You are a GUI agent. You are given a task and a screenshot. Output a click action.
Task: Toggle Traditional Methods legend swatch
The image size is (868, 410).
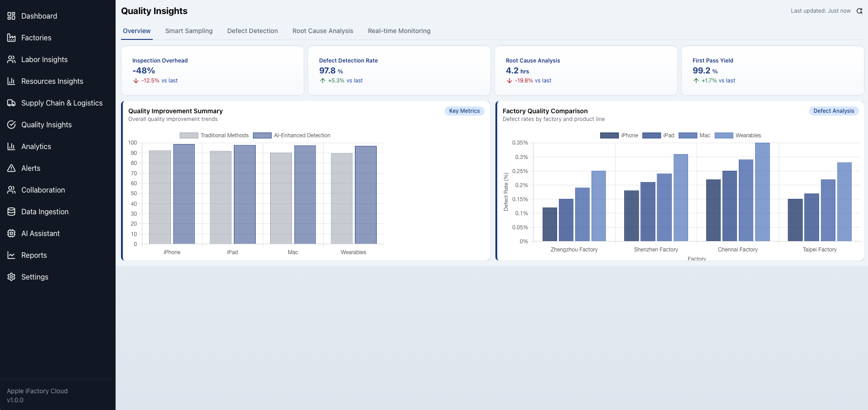pyautogui.click(x=189, y=135)
